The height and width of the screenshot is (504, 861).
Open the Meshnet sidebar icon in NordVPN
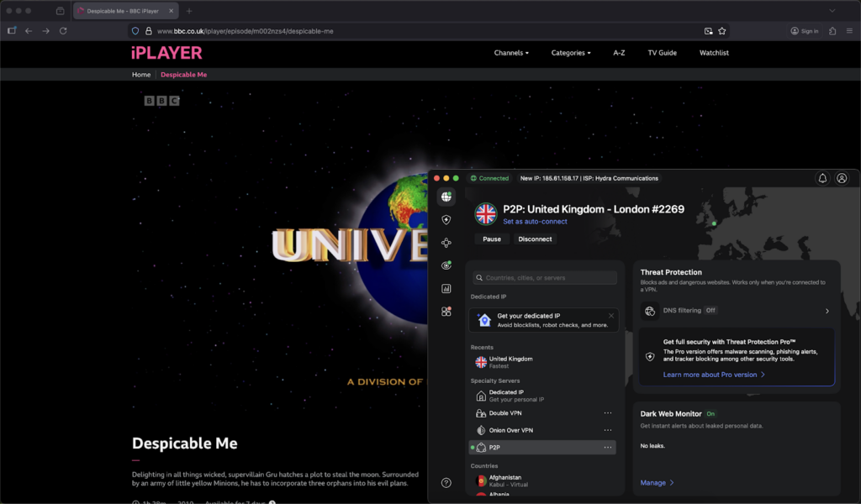pyautogui.click(x=446, y=243)
